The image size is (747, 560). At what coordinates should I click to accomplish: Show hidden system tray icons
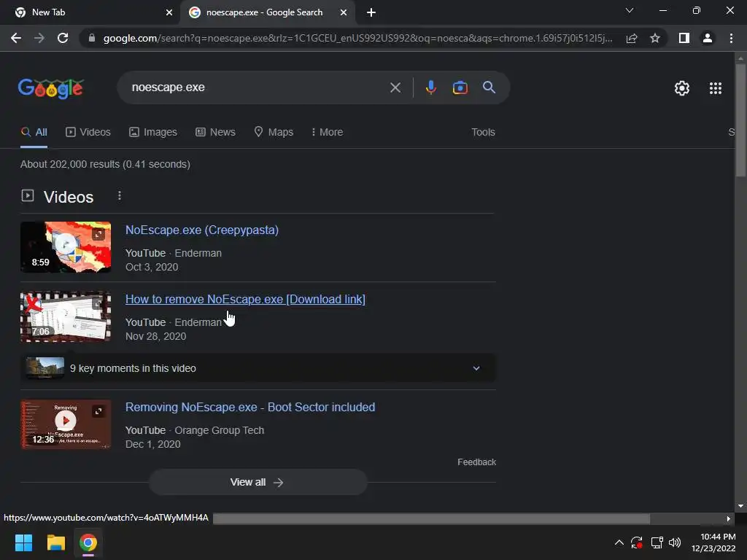tap(619, 542)
